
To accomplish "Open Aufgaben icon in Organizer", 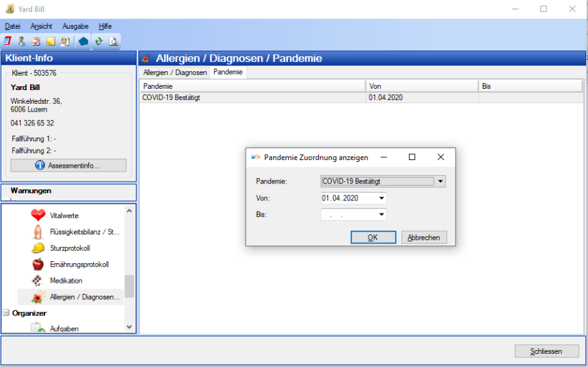I will point(37,327).
